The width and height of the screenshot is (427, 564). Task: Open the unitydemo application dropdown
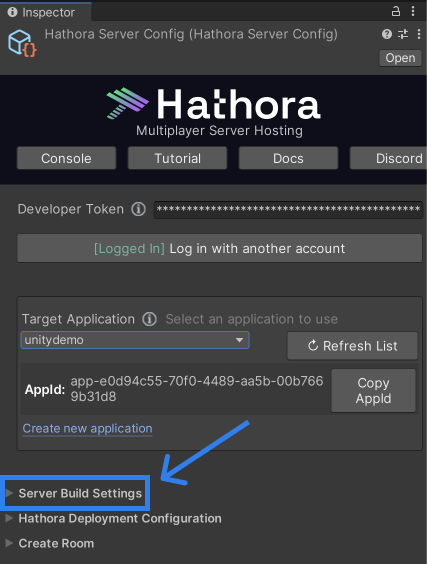point(135,340)
